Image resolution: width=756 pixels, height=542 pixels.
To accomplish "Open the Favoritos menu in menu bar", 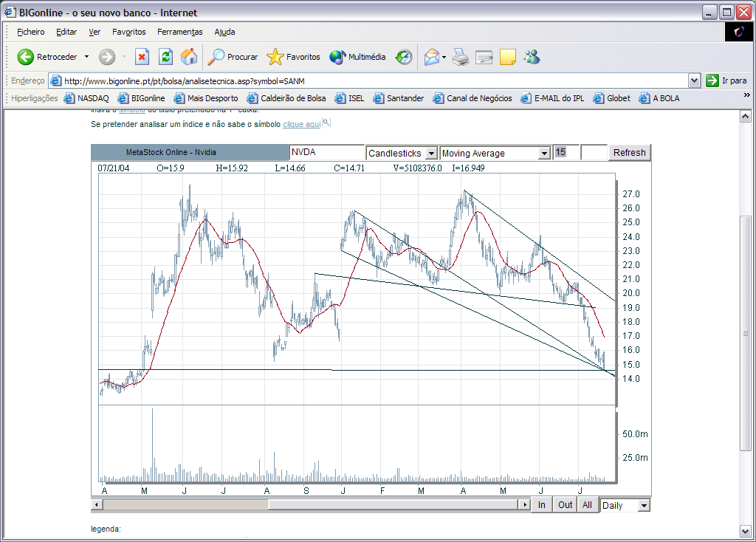I will [128, 32].
